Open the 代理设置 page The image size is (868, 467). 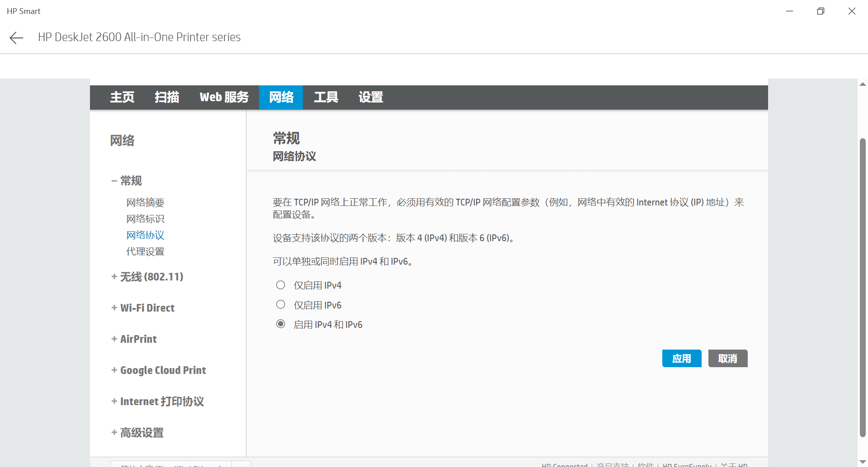tap(145, 251)
